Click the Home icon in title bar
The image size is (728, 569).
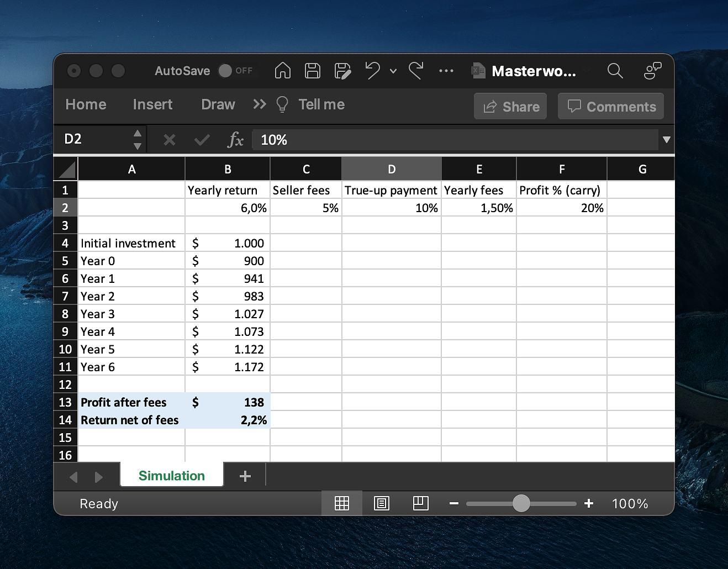coord(282,71)
